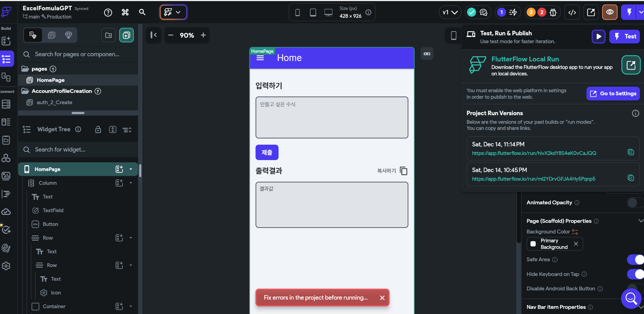644x314 pixels.
Task: Click the Run play button
Action: 598,36
